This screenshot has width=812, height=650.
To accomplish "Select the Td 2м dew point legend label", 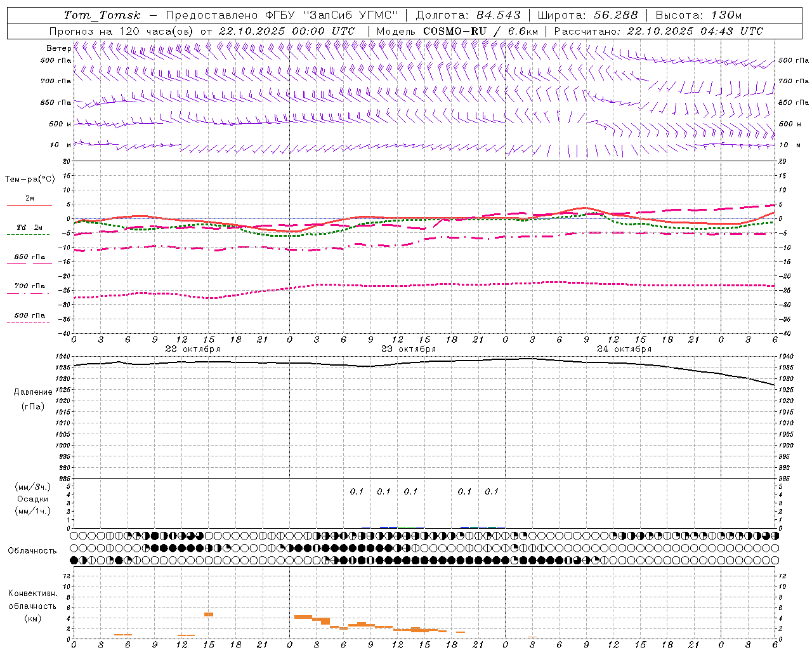I will tap(30, 227).
